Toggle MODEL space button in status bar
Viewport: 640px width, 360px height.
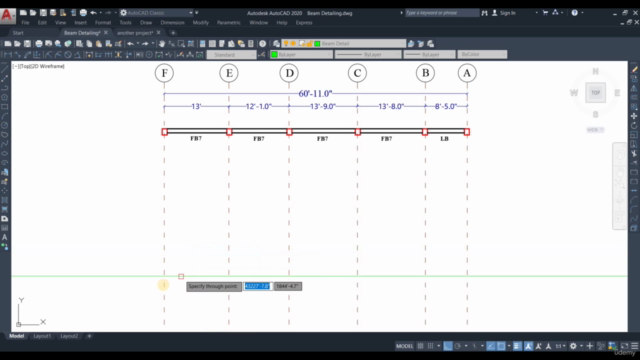click(404, 346)
